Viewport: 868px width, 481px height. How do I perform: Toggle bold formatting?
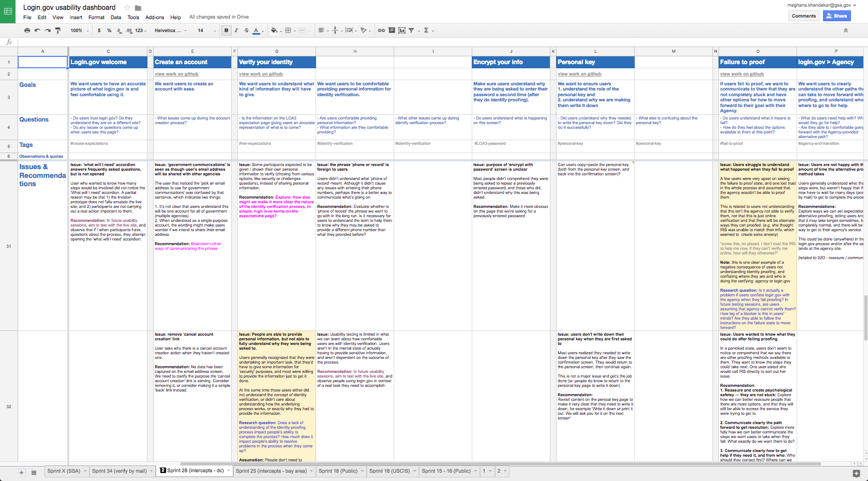[x=226, y=31]
